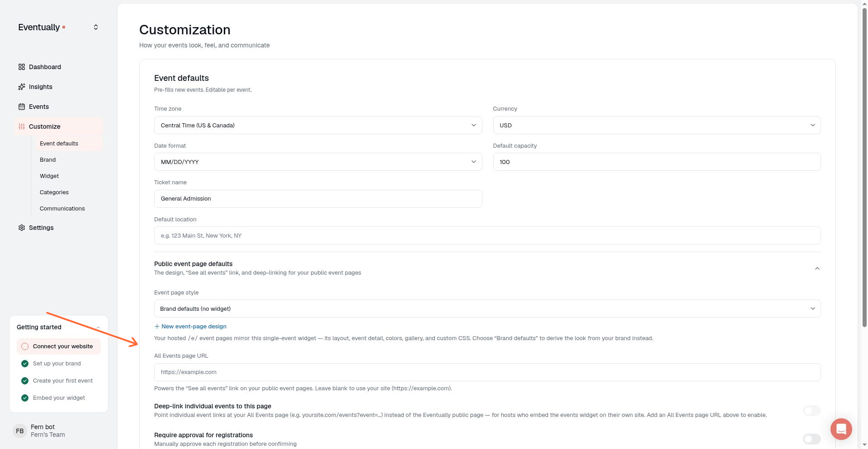Go to the Insights page

[59, 87]
